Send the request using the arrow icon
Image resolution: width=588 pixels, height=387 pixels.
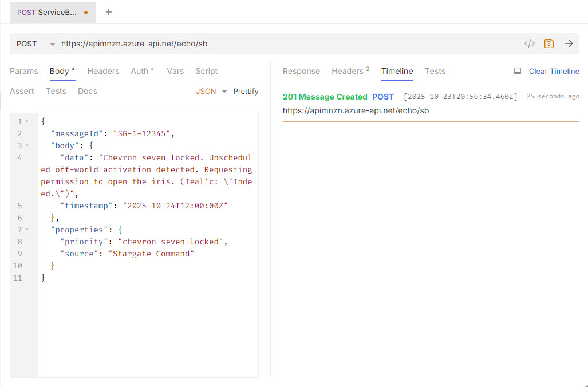[x=569, y=44]
